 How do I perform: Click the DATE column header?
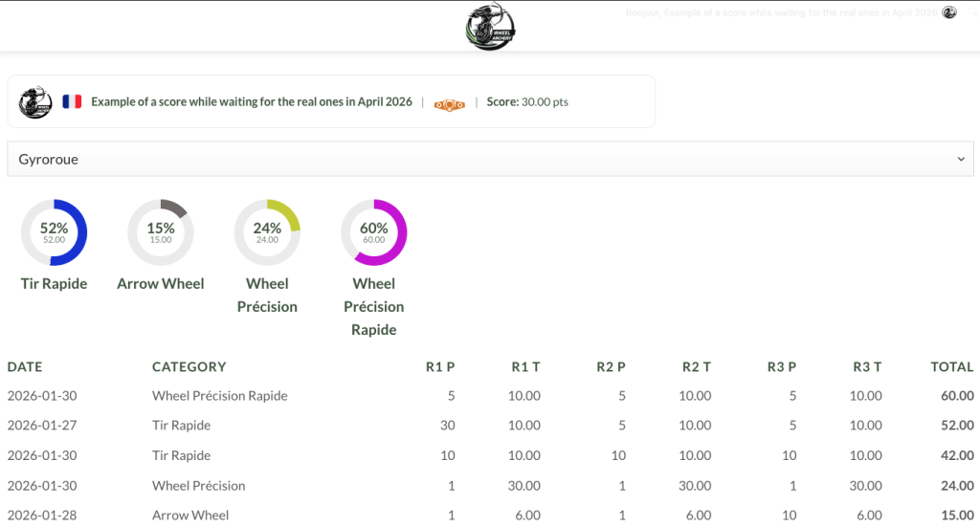(25, 366)
